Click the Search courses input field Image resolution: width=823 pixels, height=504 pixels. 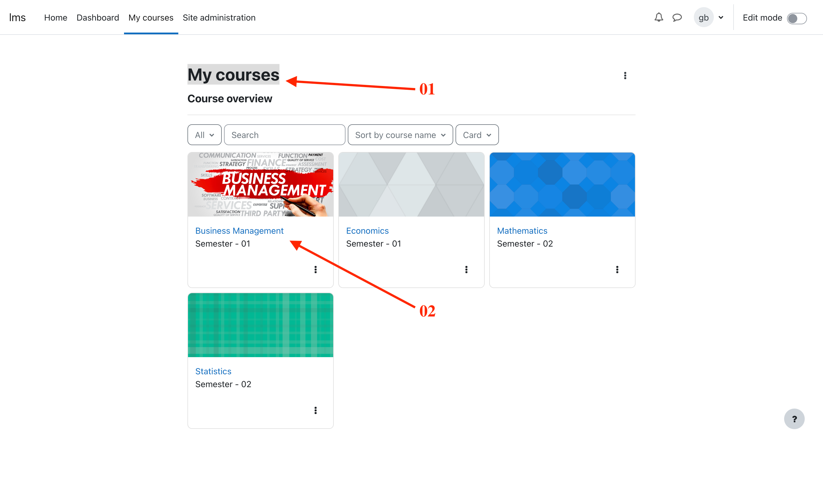(x=284, y=135)
